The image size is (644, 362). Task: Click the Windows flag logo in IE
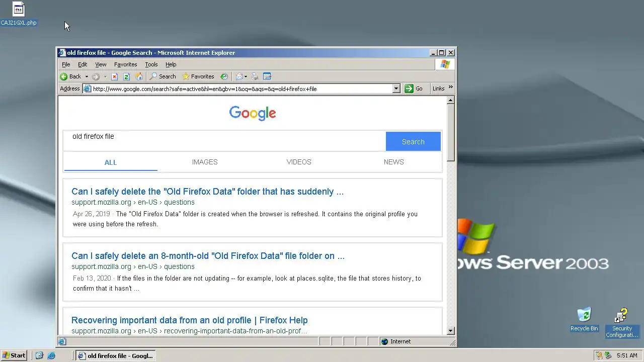[x=445, y=64]
